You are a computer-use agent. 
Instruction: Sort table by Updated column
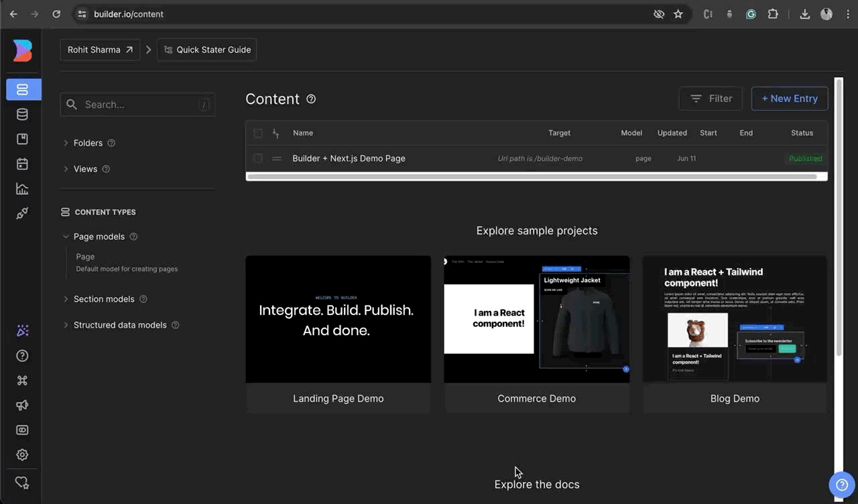pyautogui.click(x=672, y=133)
